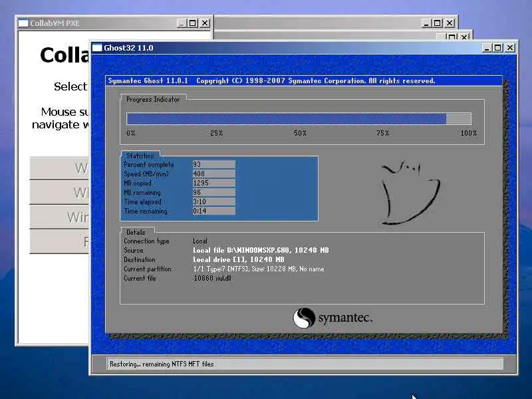Click the Progress Indicator group label
Viewport: 532px width, 399px height.
[x=153, y=99]
